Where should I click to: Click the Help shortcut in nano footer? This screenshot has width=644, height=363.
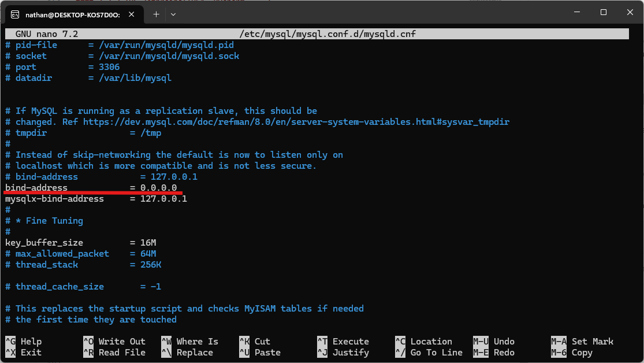(31, 342)
